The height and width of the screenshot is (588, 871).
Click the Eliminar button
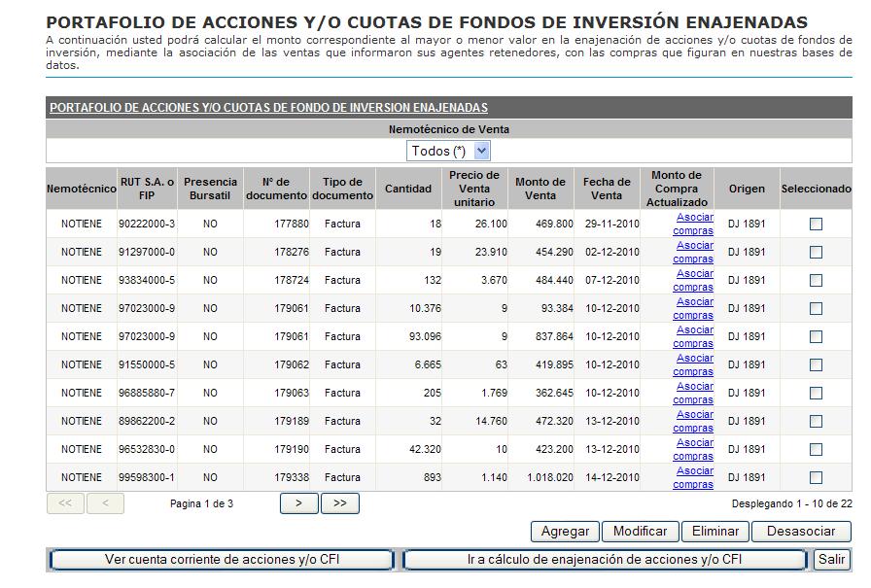coord(714,532)
